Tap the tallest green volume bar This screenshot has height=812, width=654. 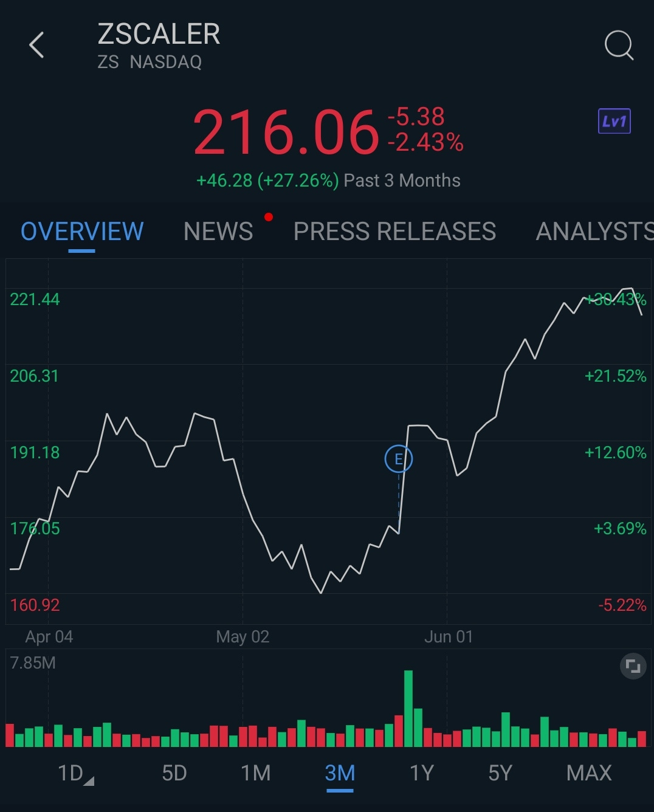tap(408, 709)
